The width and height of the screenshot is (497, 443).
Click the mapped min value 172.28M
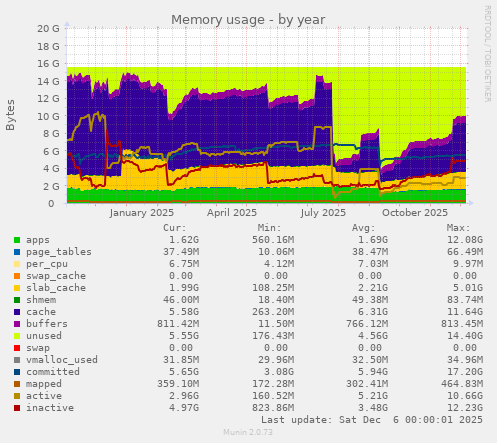[273, 384]
